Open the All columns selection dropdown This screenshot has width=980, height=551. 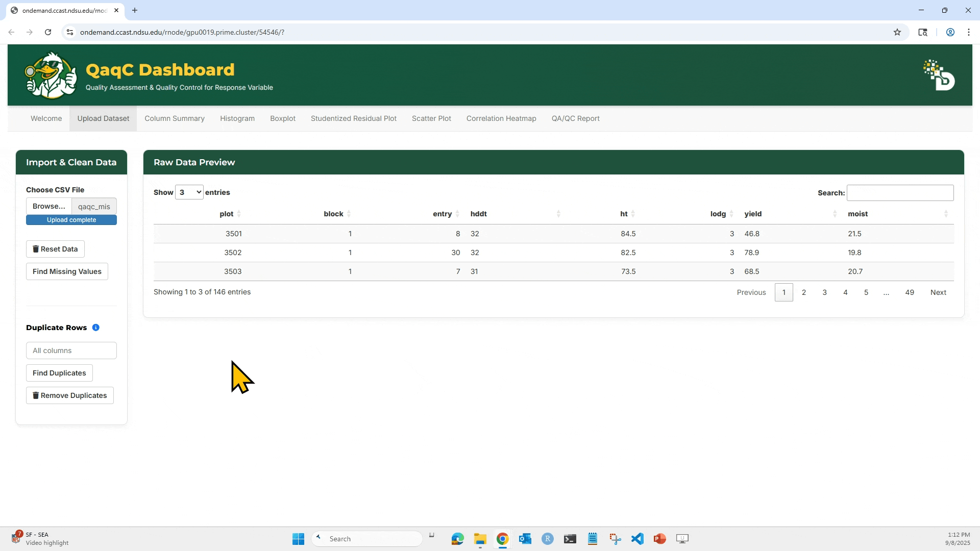pyautogui.click(x=71, y=350)
